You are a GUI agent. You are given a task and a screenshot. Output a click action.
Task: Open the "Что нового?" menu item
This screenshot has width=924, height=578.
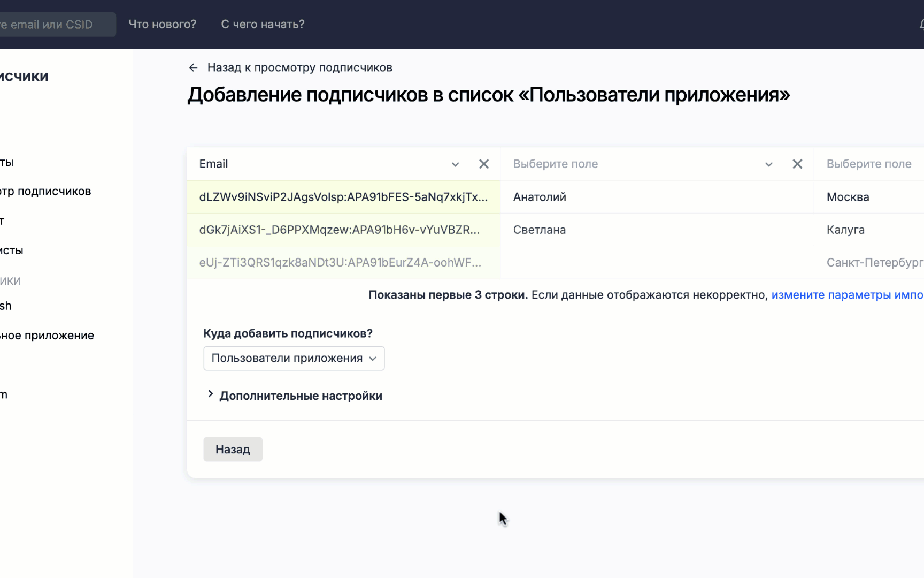(x=163, y=25)
